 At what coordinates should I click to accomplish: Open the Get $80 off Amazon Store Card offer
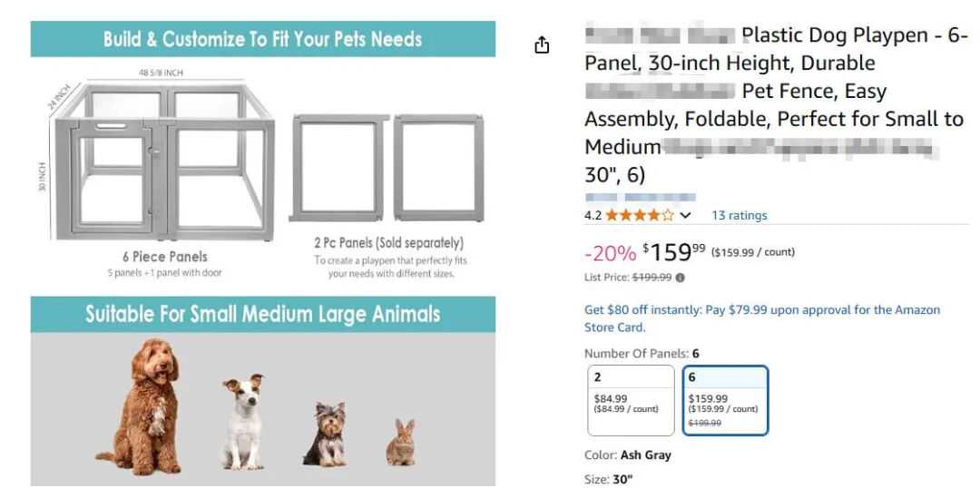pyautogui.click(x=762, y=318)
